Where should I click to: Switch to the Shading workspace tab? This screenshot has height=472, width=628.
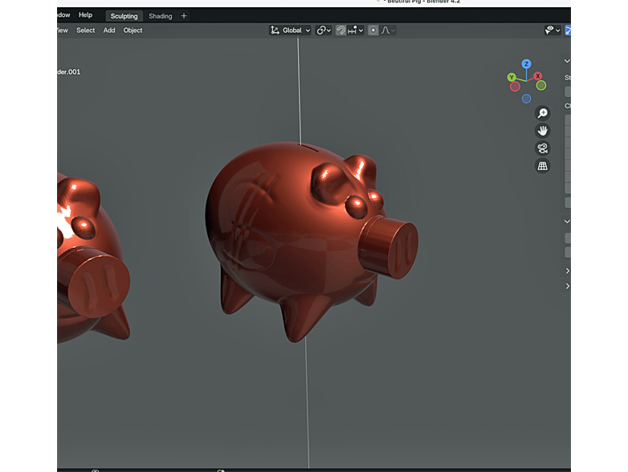click(160, 16)
